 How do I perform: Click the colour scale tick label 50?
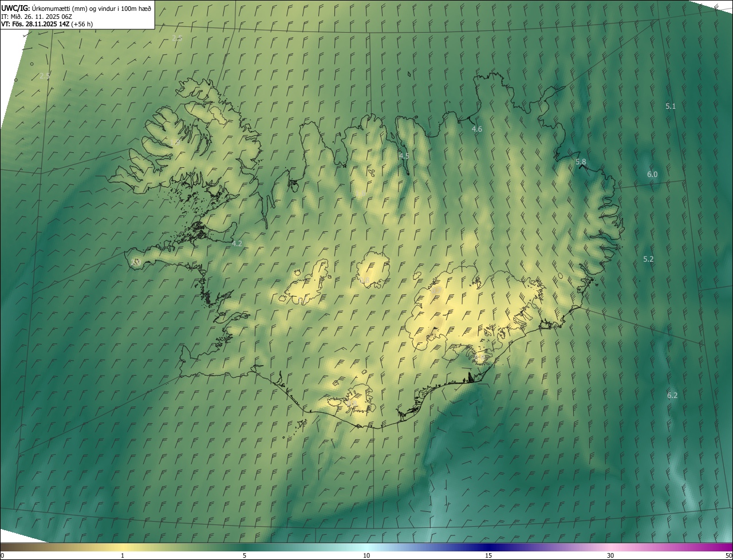coord(728,555)
